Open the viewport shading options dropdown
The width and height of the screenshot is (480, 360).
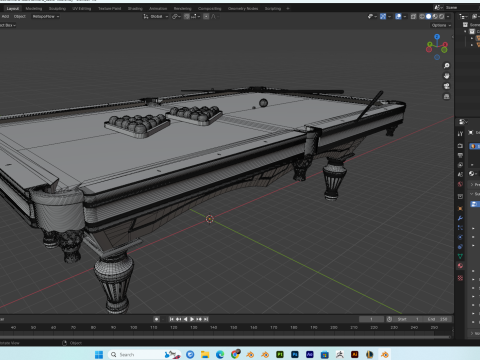448,16
